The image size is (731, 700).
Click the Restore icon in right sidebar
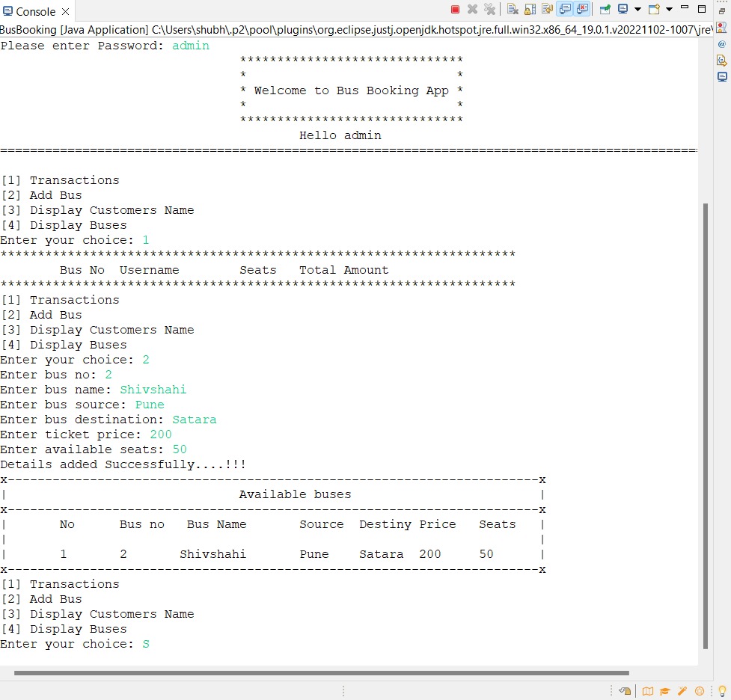[x=722, y=11]
